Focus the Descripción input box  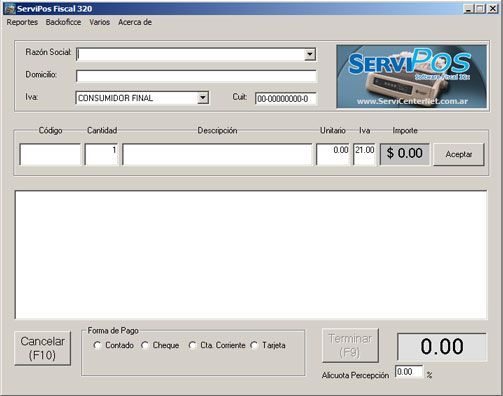pos(217,154)
